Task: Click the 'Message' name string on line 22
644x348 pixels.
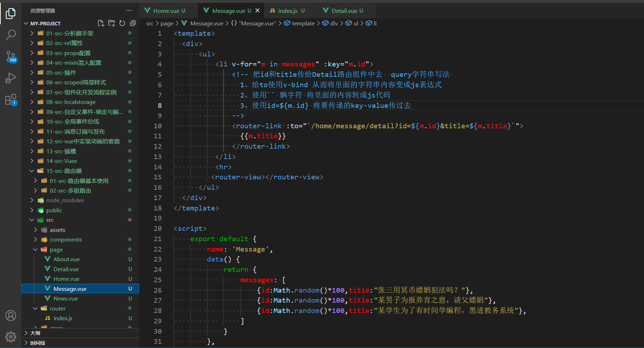Action: coord(250,249)
